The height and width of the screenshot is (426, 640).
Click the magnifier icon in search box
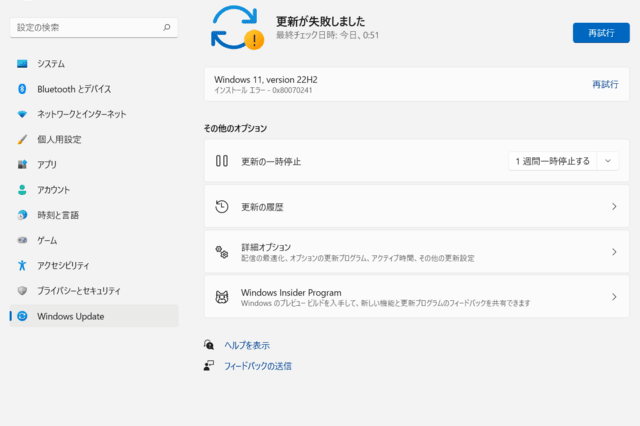(x=167, y=27)
